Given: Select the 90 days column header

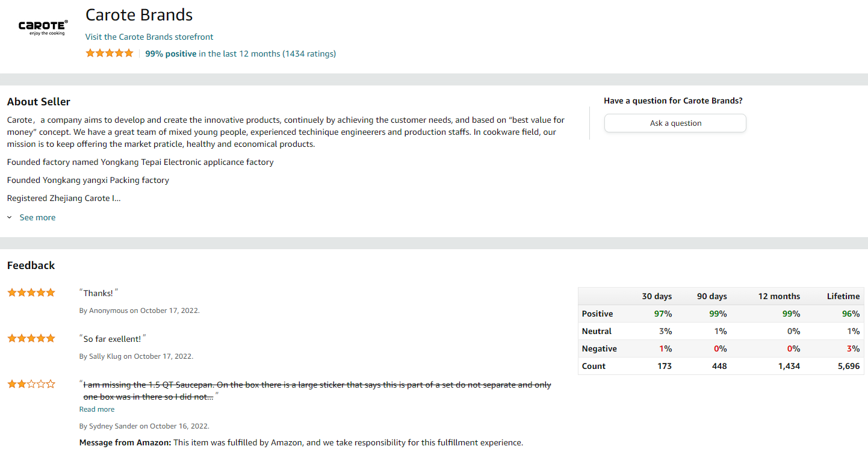Looking at the screenshot, I should 712,296.
